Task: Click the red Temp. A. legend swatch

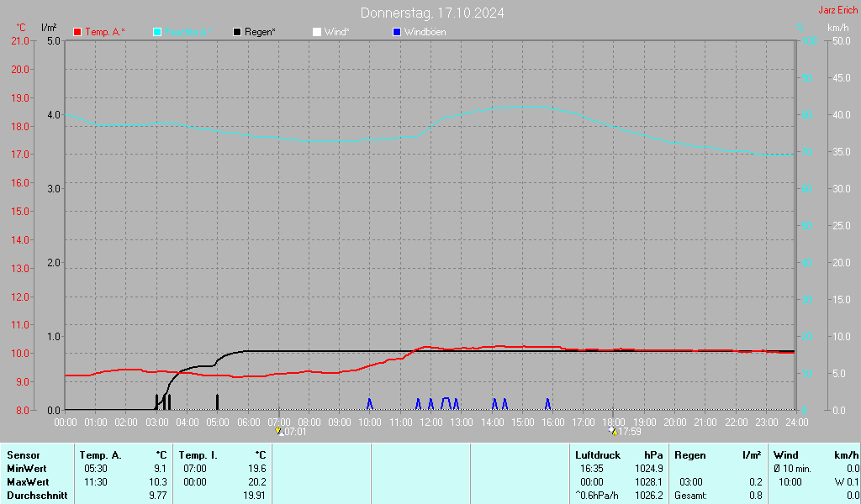Action: (78, 32)
